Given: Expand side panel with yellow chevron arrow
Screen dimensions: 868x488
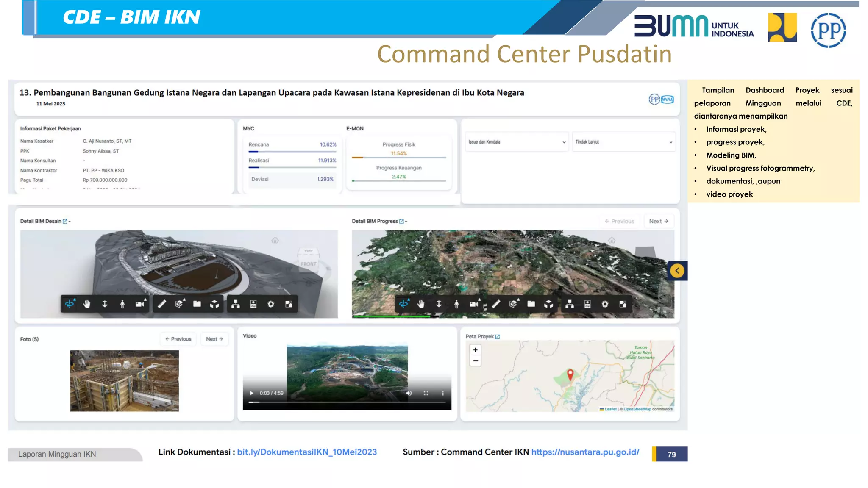Looking at the screenshot, I should point(677,271).
